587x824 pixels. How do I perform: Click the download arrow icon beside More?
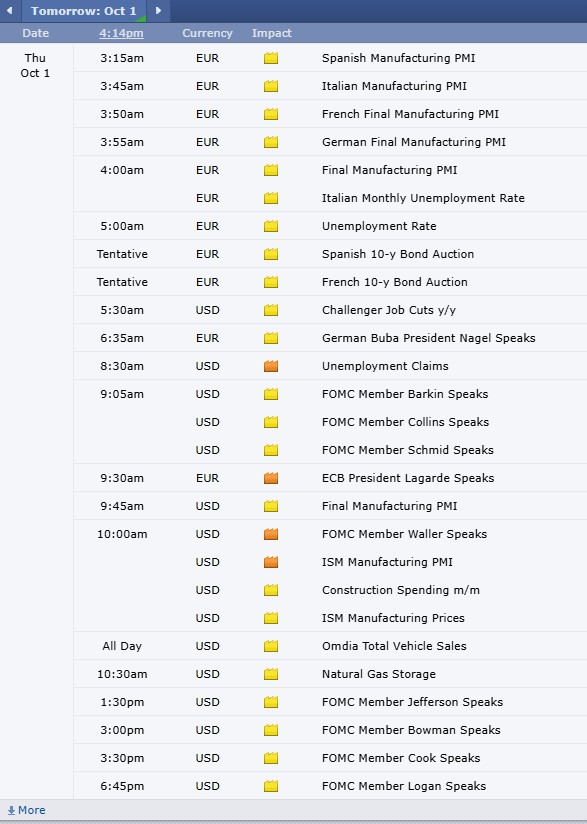[11, 810]
